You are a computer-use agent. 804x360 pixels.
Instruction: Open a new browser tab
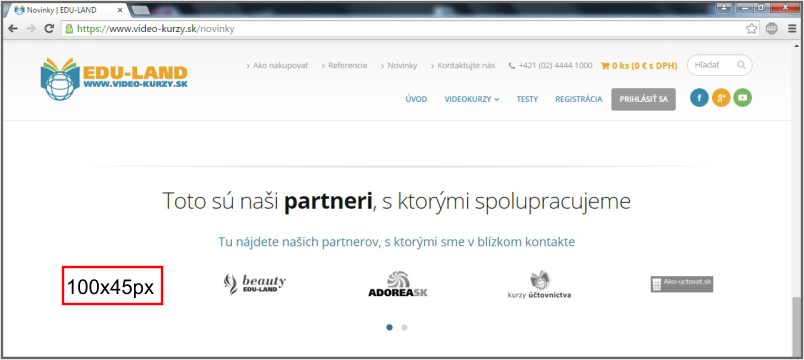pyautogui.click(x=139, y=10)
